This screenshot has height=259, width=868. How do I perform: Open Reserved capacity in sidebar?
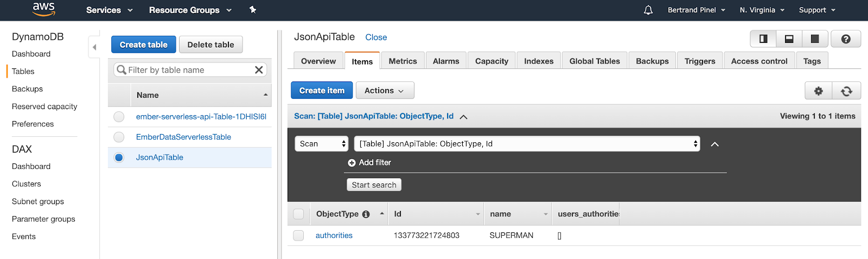(x=44, y=107)
